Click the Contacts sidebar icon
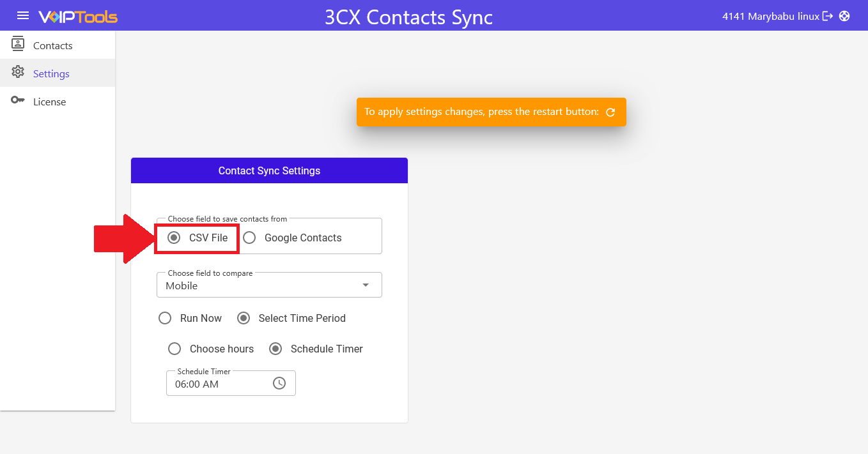This screenshot has width=868, height=454. pos(17,45)
